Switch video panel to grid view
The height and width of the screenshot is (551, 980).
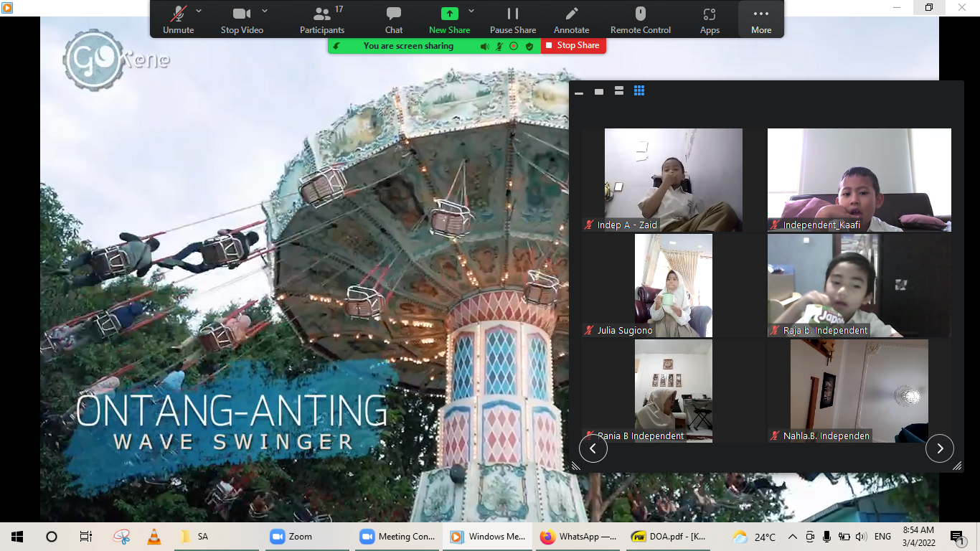pos(639,90)
